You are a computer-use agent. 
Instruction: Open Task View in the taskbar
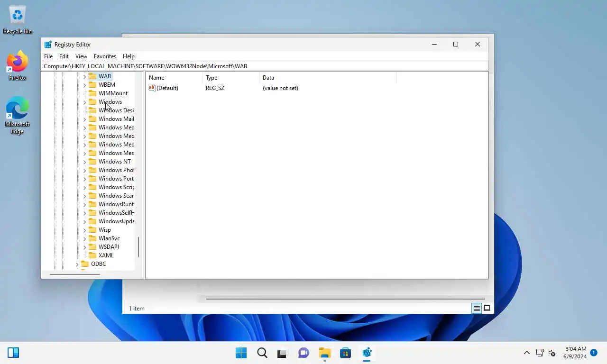283,353
